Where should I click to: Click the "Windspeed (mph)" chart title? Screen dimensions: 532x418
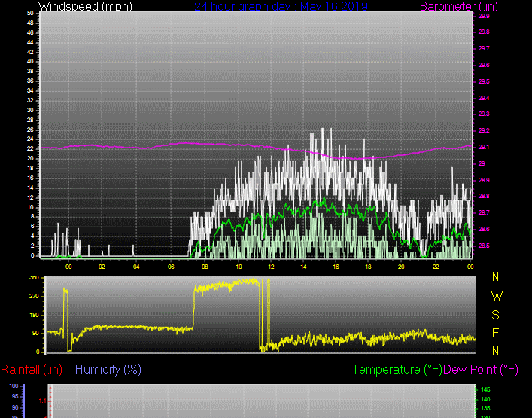click(85, 6)
